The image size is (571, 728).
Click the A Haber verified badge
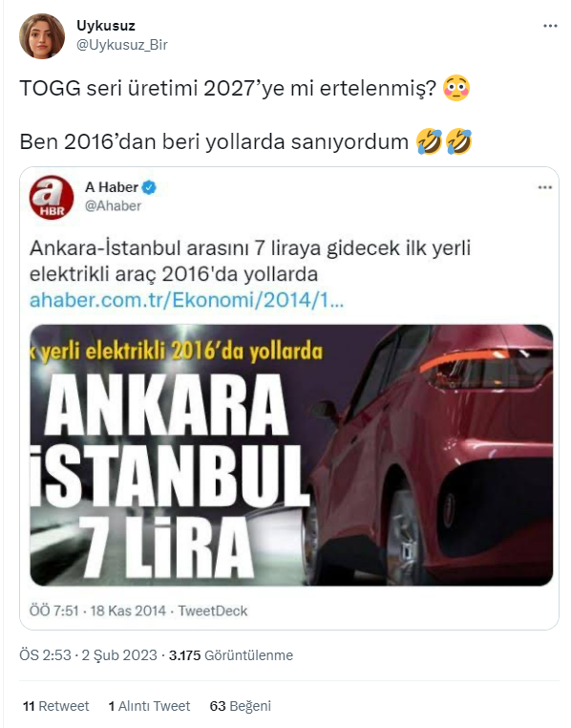tap(149, 187)
